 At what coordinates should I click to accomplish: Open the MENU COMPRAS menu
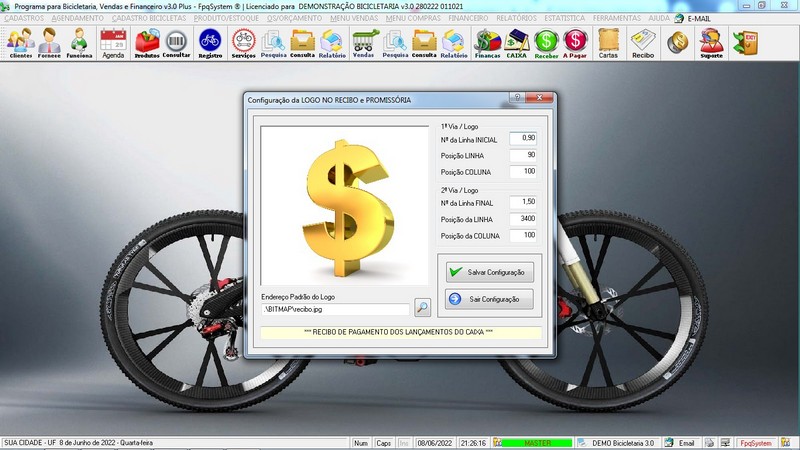(413, 18)
